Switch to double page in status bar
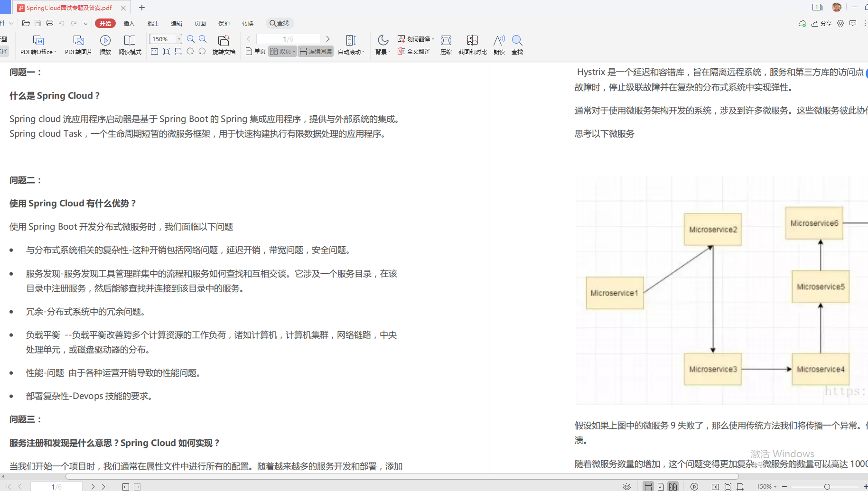Image resolution: width=868 pixels, height=491 pixels. [x=673, y=487]
